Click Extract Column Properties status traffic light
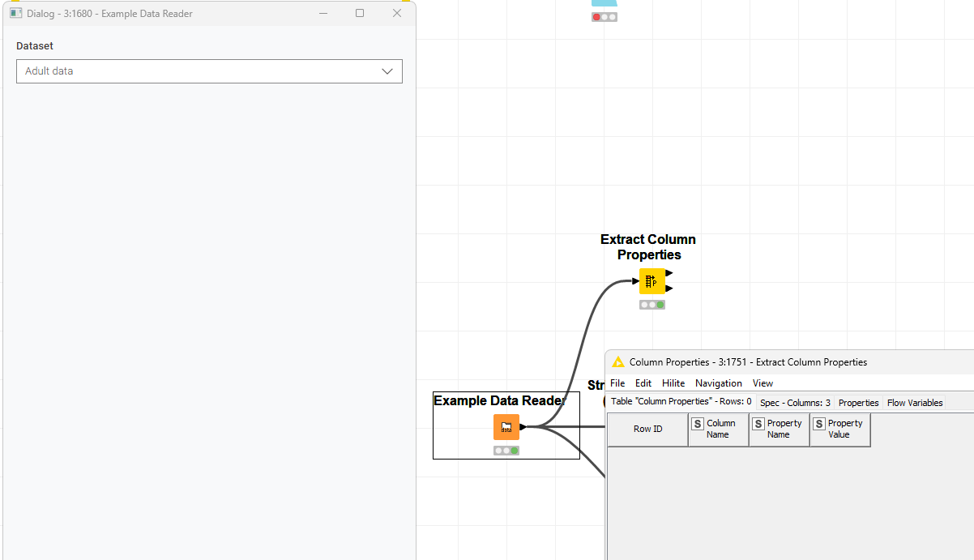The width and height of the screenshot is (974, 560). click(651, 305)
